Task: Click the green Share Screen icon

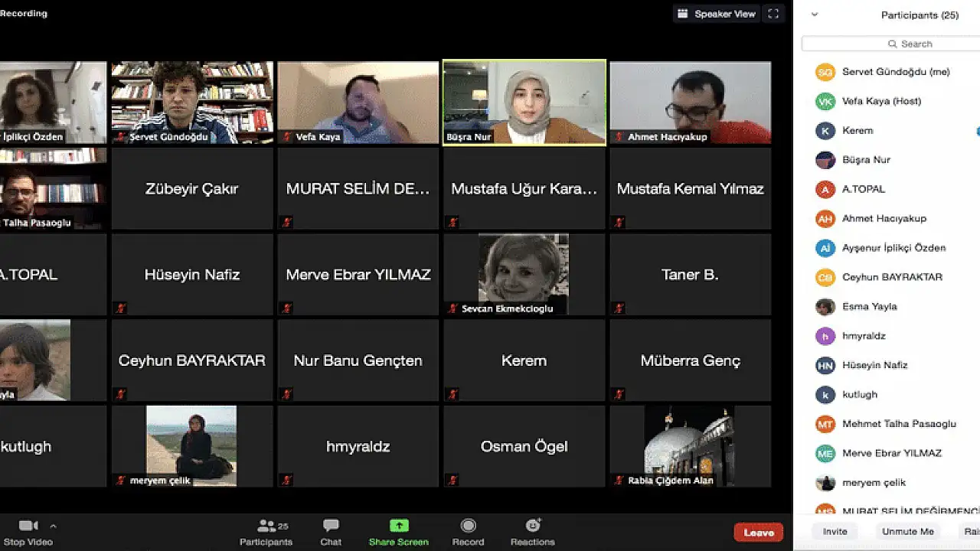Action: coord(399,526)
